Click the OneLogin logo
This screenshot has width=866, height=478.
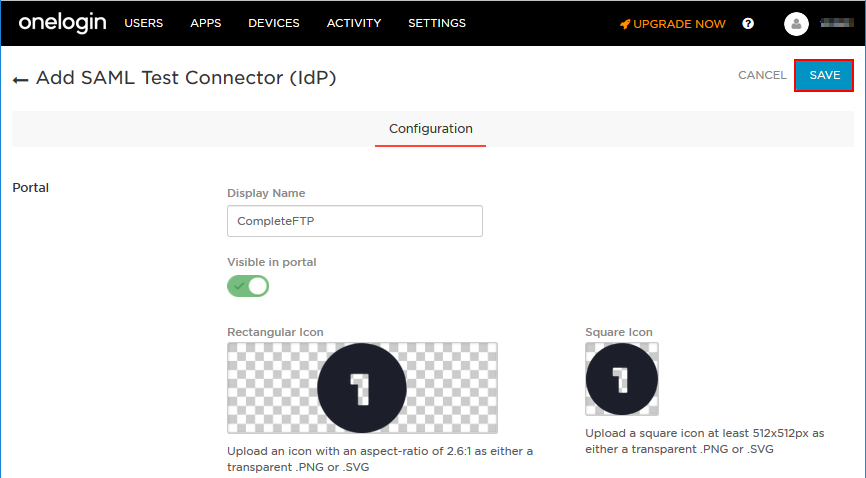62,23
